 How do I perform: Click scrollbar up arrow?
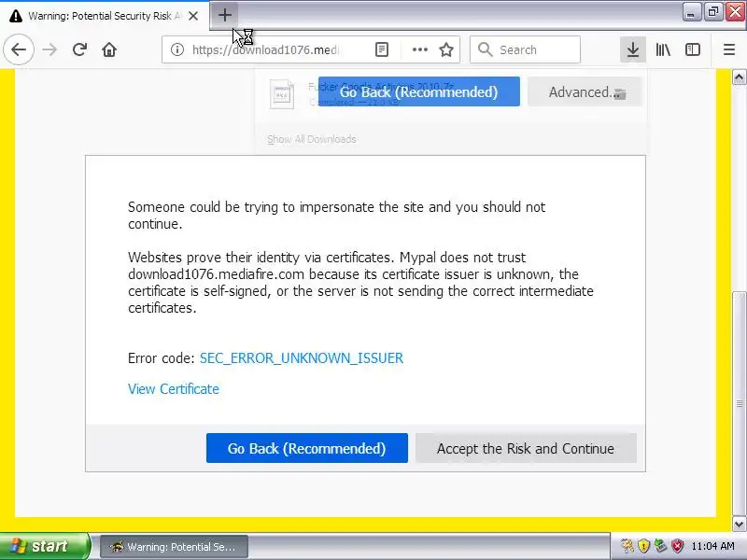739,77
